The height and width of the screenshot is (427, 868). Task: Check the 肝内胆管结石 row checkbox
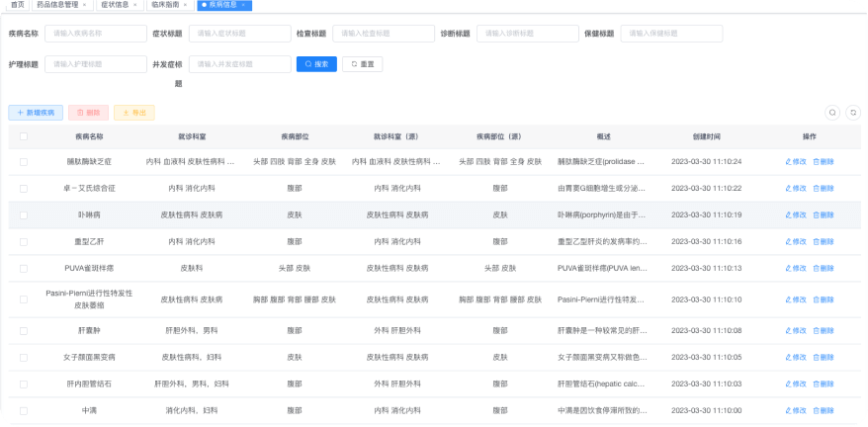24,384
